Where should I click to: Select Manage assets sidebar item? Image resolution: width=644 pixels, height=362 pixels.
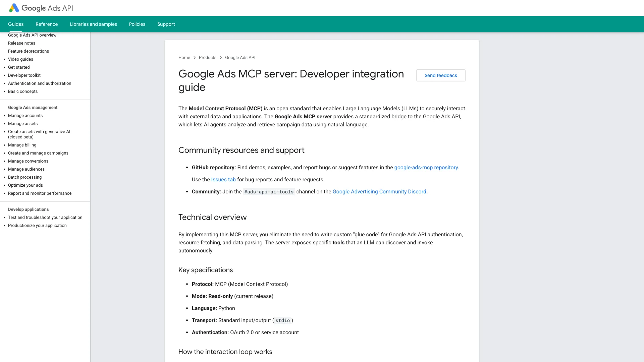click(x=23, y=124)
